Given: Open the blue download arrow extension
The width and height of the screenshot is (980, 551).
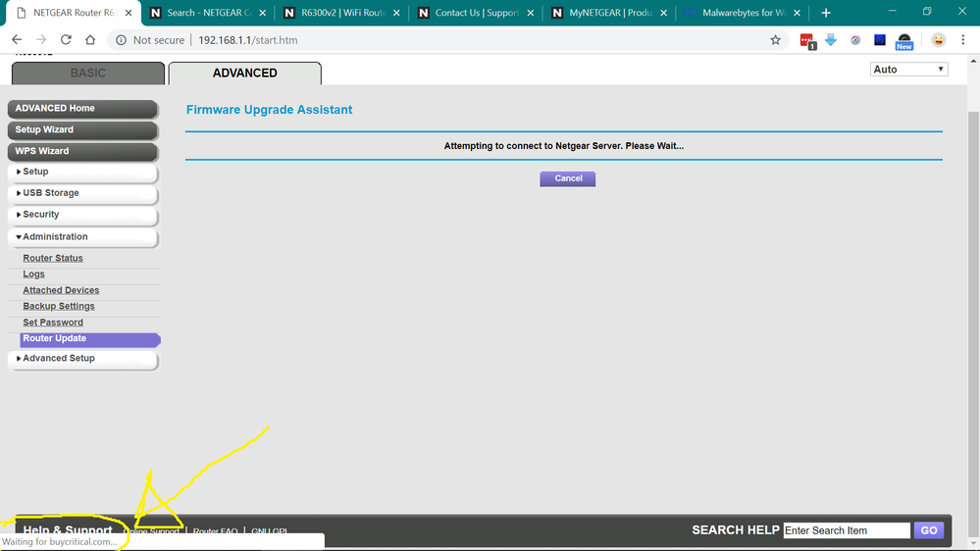Looking at the screenshot, I should coord(831,40).
